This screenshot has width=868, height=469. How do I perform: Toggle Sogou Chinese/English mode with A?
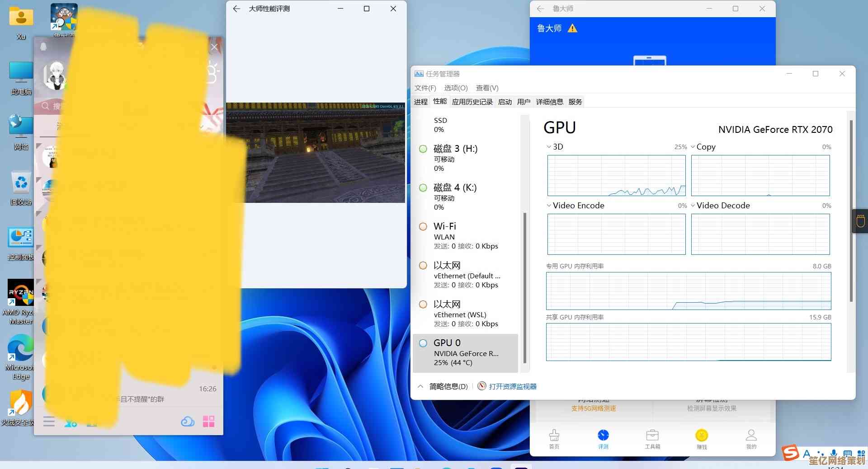(807, 453)
